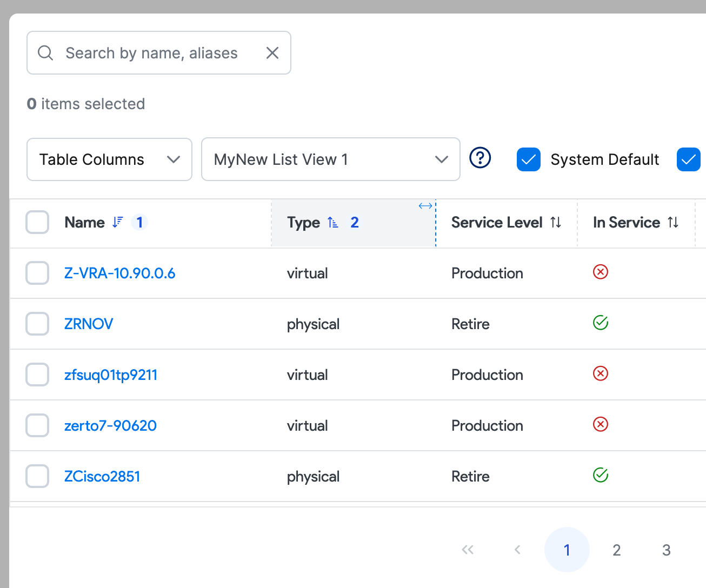Viewport: 706px width, 588px height.
Task: Click the Type column sort icon
Action: click(333, 222)
